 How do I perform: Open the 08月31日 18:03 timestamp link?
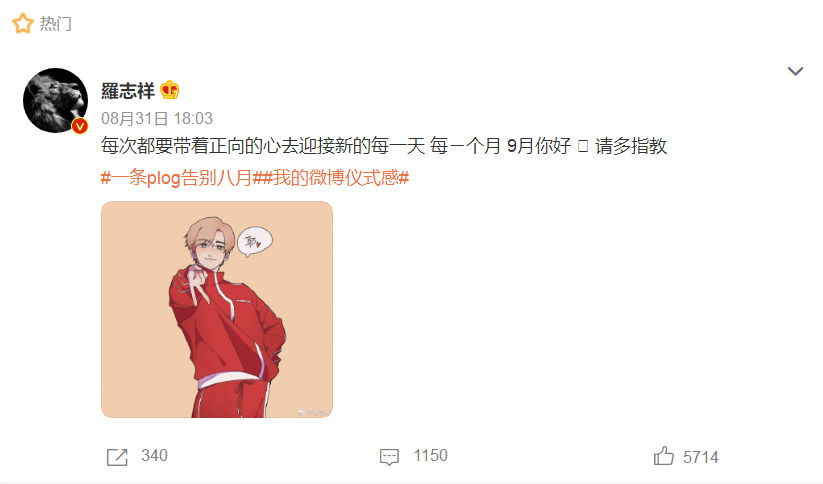[x=157, y=119]
